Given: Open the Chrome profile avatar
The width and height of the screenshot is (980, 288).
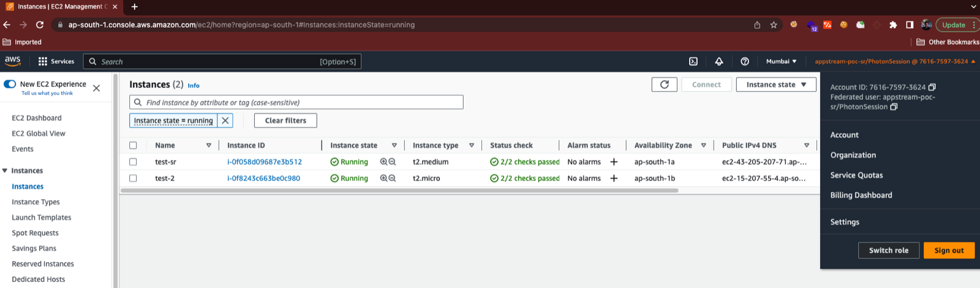Looking at the screenshot, I should coord(926,25).
